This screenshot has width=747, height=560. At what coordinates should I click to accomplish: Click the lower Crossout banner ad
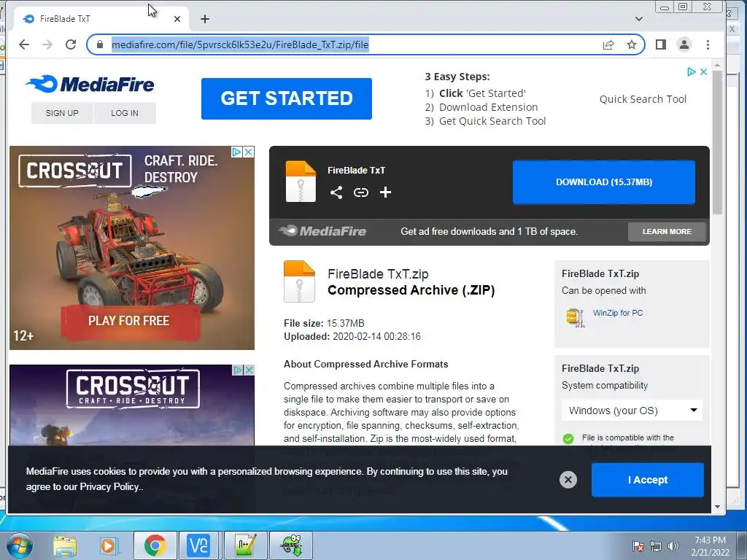132,405
